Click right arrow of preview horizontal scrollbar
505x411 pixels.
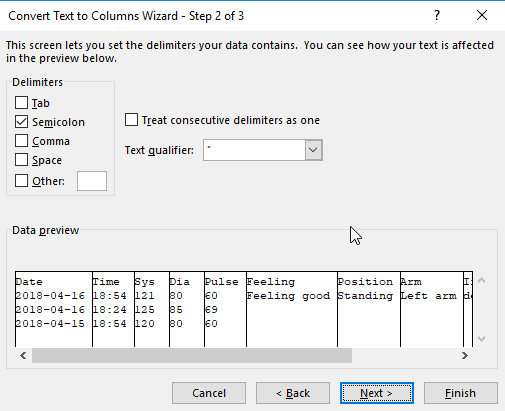(465, 356)
